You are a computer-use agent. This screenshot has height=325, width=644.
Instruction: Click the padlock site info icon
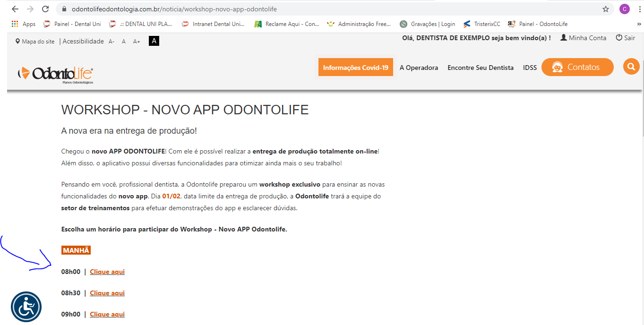(x=64, y=9)
